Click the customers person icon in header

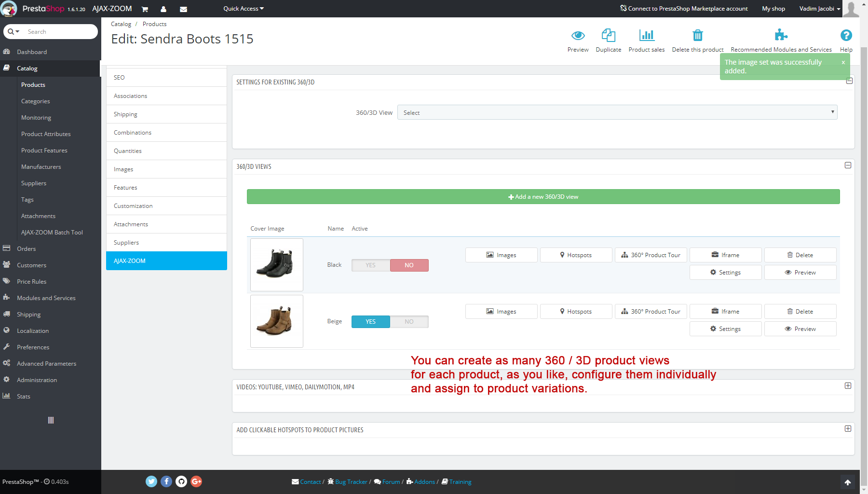coord(163,9)
